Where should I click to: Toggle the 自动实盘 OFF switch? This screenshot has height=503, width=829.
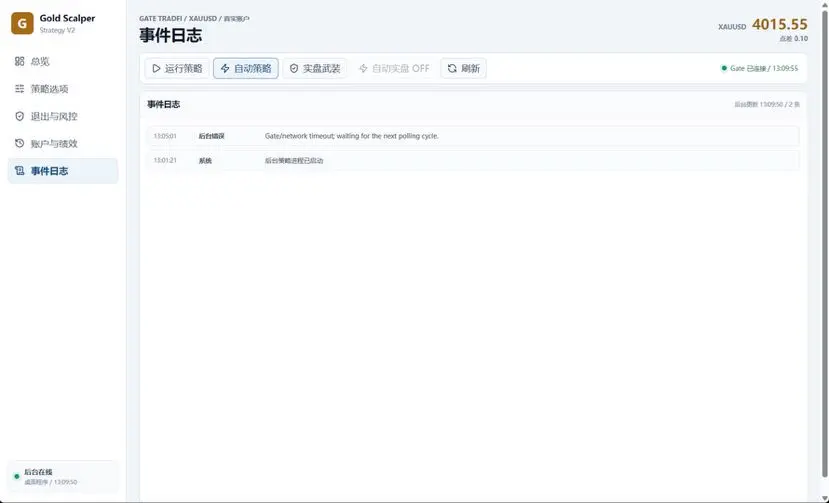point(394,68)
